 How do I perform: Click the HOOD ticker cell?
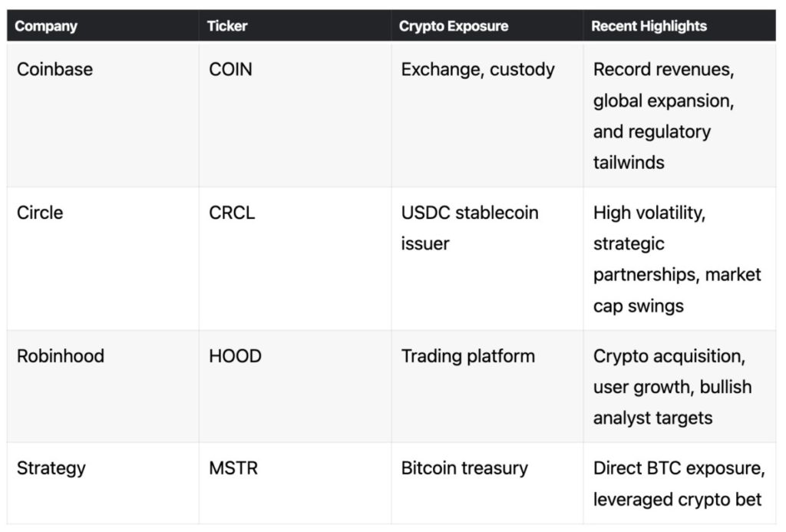(x=235, y=356)
